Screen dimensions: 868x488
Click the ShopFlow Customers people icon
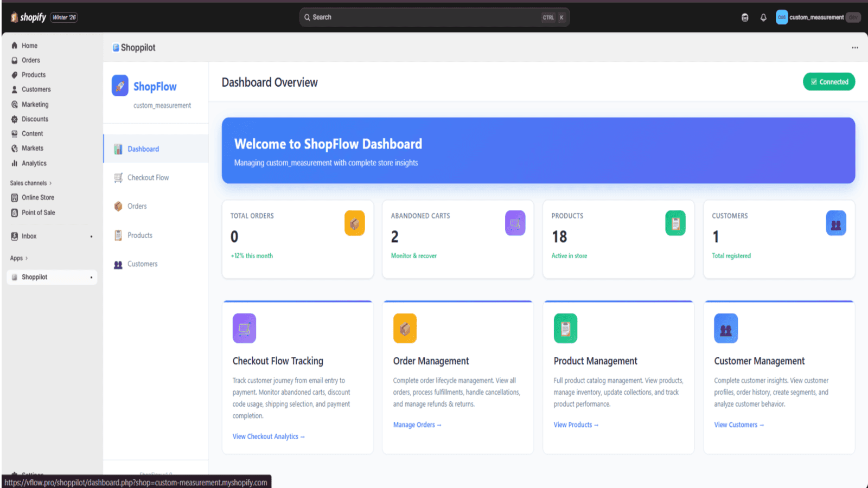(118, 265)
